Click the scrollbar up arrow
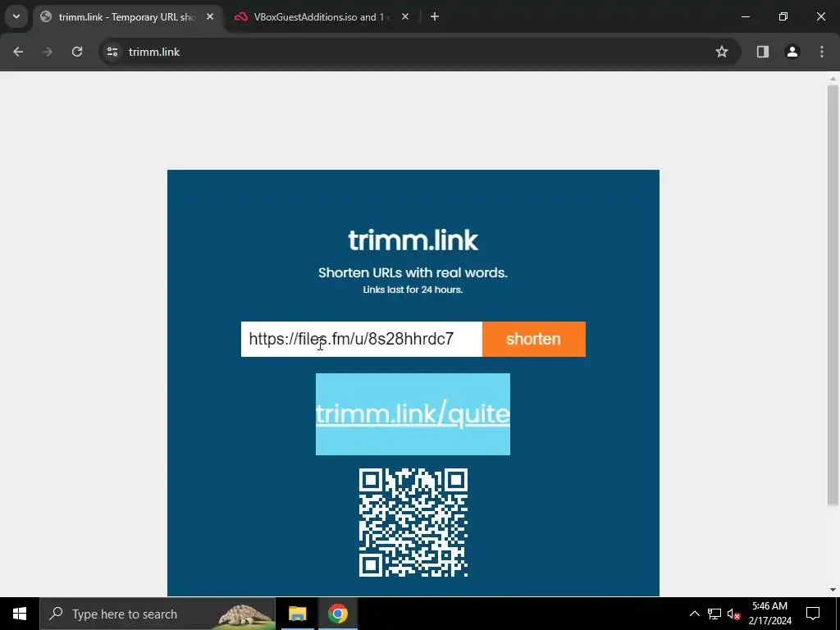 (x=833, y=79)
